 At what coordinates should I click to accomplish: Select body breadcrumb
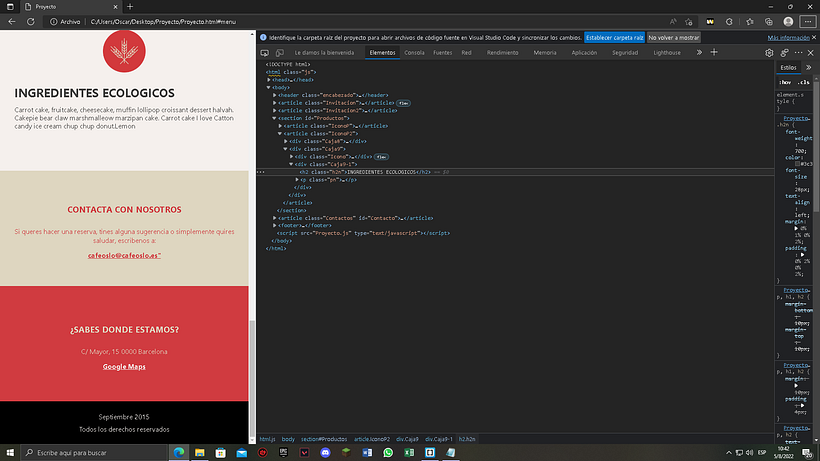288,439
